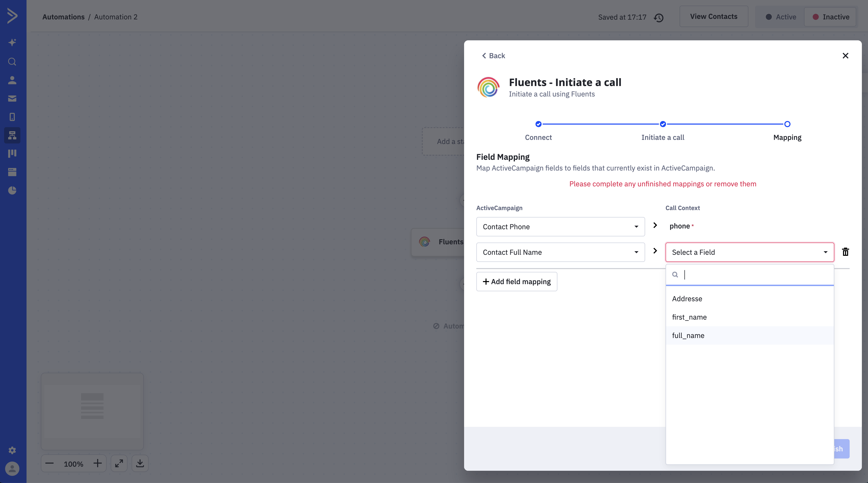
Task: Open the Deals pipeline icon in the sidebar
Action: click(x=12, y=153)
